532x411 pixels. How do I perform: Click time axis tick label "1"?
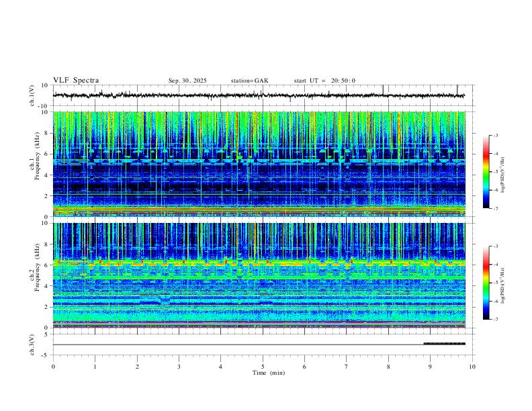coord(95,367)
